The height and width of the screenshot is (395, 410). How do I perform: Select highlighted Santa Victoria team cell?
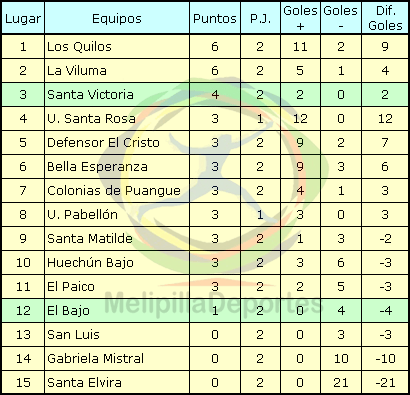[117, 94]
